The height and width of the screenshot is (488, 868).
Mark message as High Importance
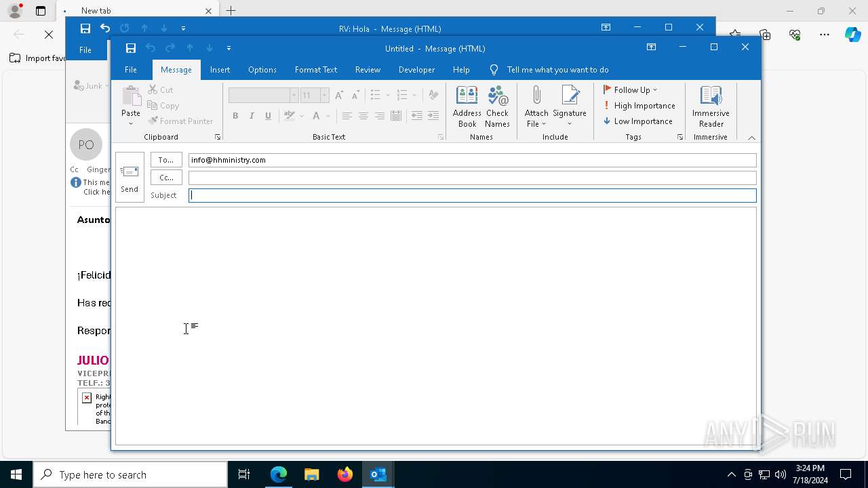[x=639, y=106]
